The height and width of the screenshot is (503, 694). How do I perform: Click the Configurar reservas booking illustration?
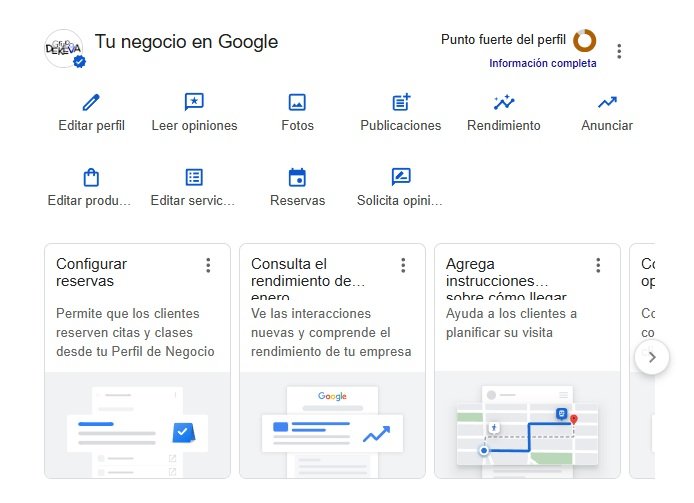pos(137,425)
